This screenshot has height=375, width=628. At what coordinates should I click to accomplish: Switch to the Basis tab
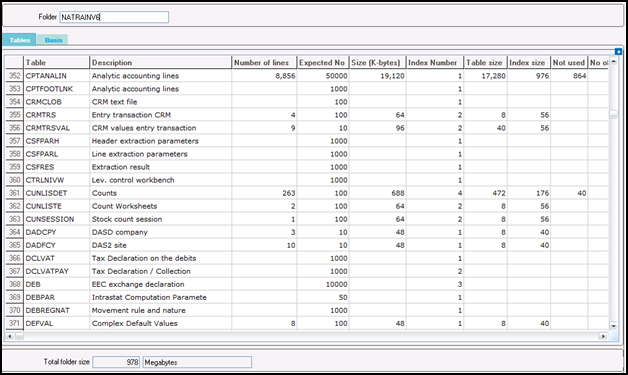[53, 40]
